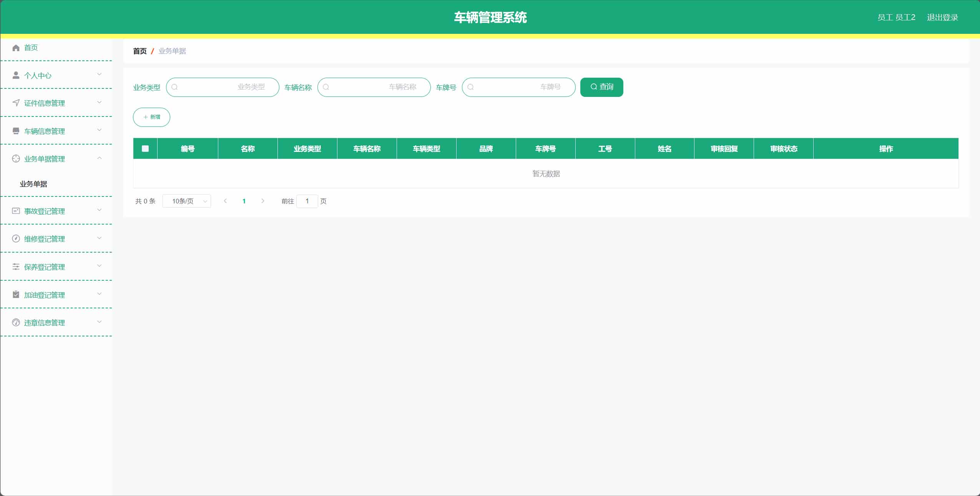Click the 审核回复 column header
980x496 pixels.
[724, 148]
